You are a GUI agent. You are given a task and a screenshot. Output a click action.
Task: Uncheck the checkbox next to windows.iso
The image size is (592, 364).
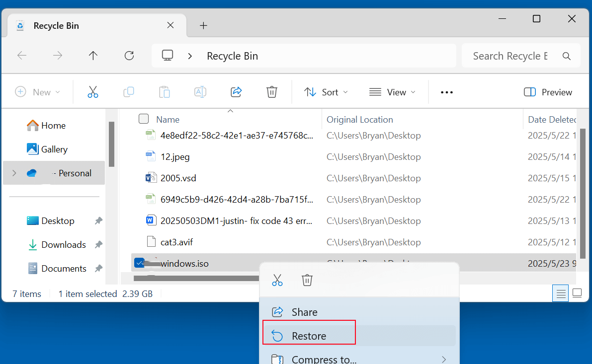pyautogui.click(x=139, y=263)
